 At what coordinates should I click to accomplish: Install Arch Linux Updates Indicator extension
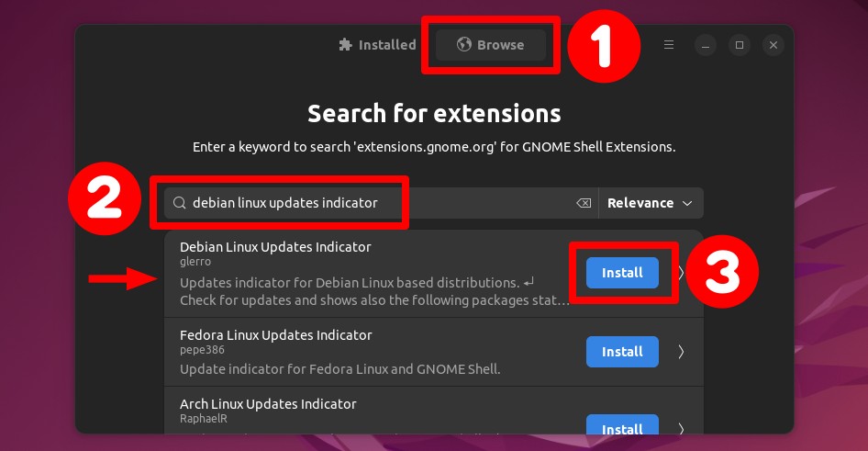click(622, 425)
